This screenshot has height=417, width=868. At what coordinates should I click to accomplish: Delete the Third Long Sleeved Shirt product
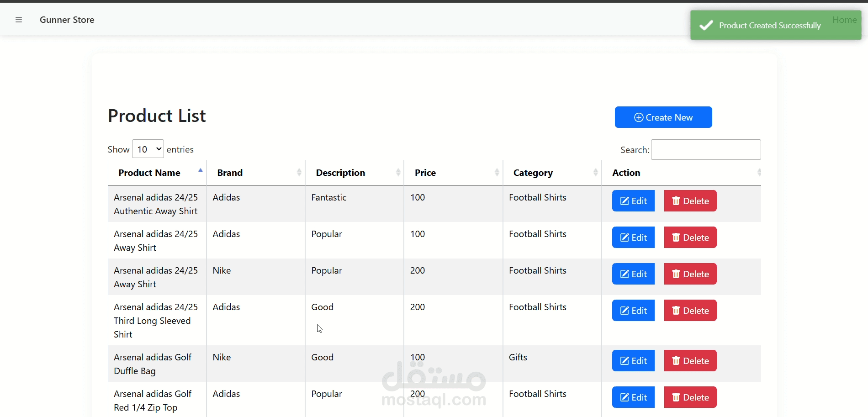pyautogui.click(x=690, y=311)
